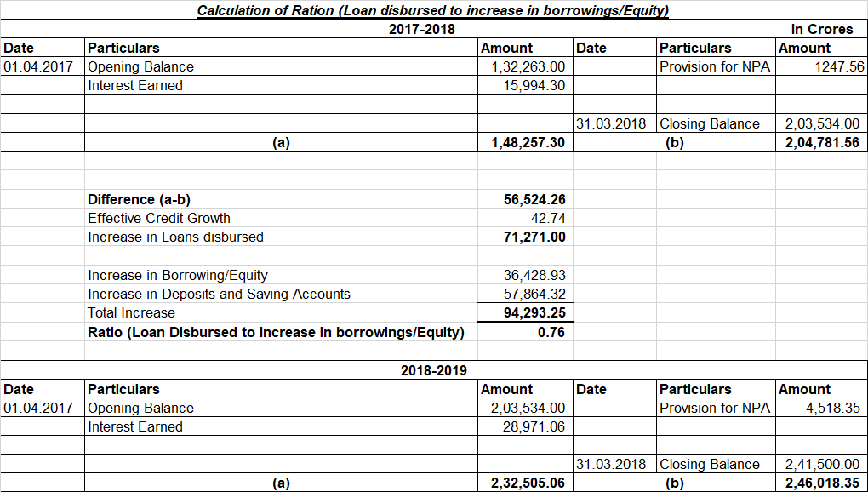868x492 pixels.
Task: Select the total (b) amount 2,46,018.35
Action: coord(821,483)
